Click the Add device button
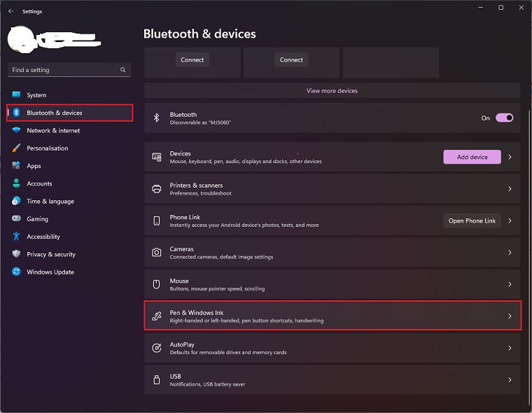 472,157
